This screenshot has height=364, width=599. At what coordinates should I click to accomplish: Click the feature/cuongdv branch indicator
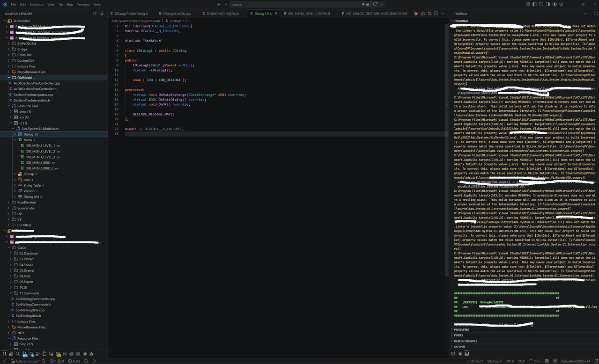[x=25, y=361]
